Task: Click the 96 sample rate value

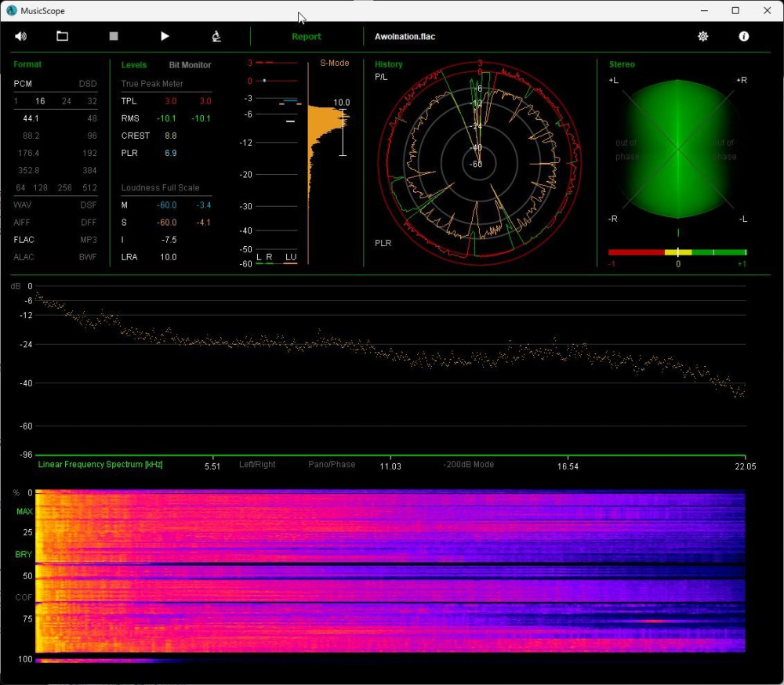Action: (x=92, y=136)
